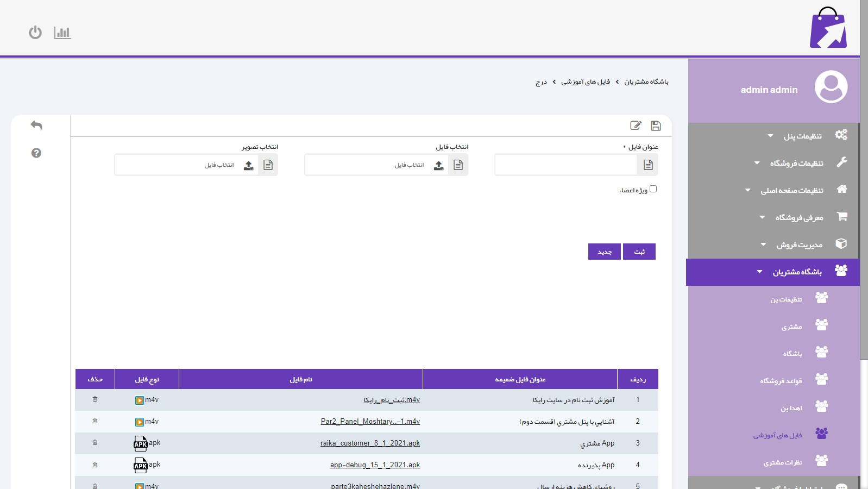Open app-debug_15_1_2021.apk link
868x489 pixels.
click(375, 465)
